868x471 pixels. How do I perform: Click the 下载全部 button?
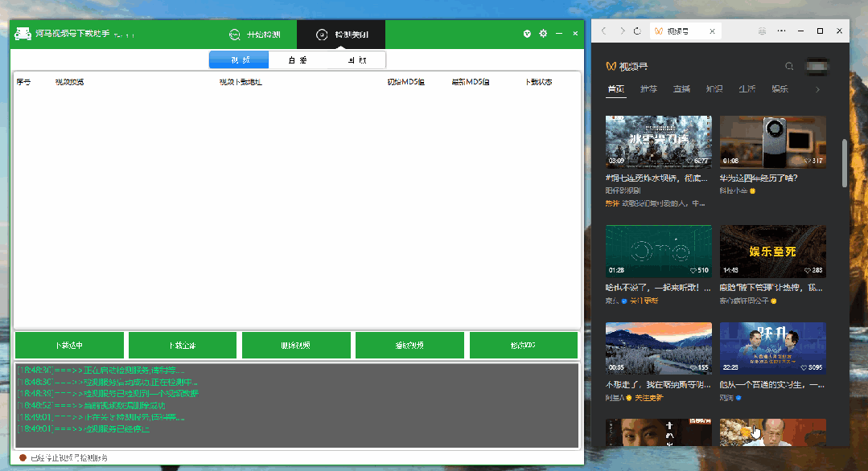tap(183, 346)
